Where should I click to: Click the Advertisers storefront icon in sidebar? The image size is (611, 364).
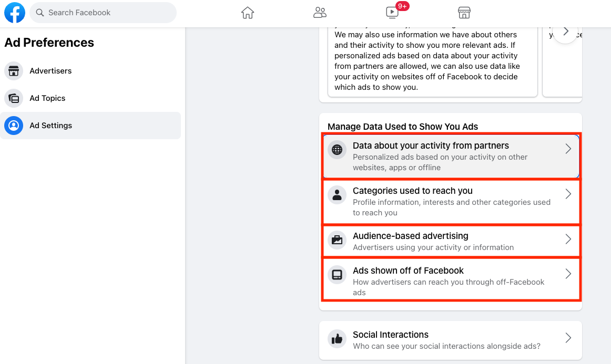click(14, 71)
